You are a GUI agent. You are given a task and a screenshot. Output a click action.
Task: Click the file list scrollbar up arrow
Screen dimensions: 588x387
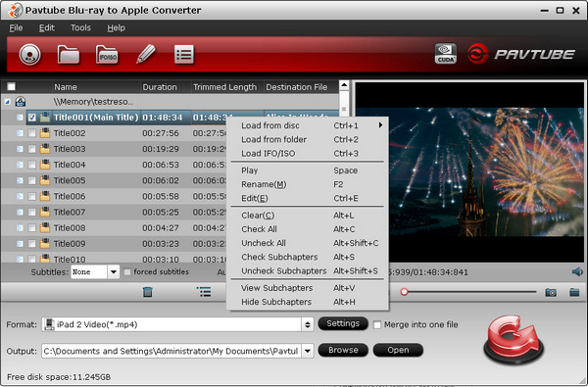pyautogui.click(x=344, y=86)
